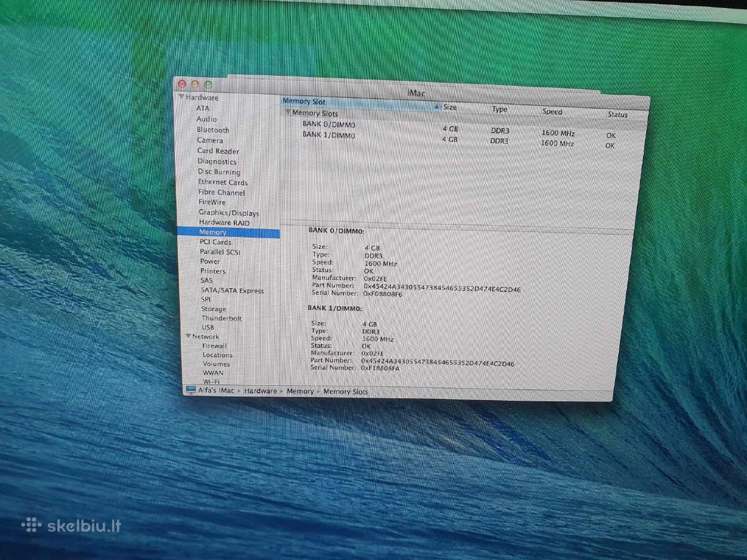The width and height of the screenshot is (747, 560).
Task: Click the BANK 0/DIMM0: details heading
Action: point(336,230)
